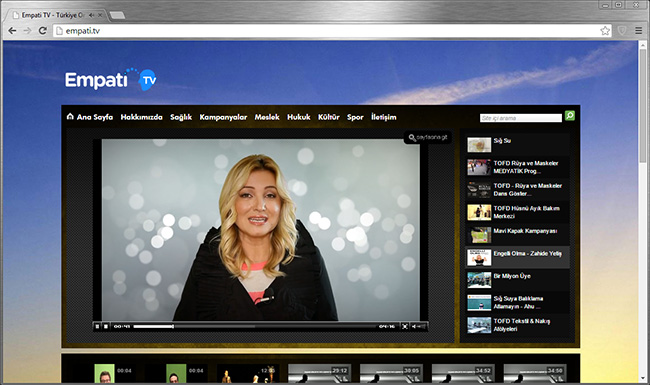The width and height of the screenshot is (650, 385).
Task: Toggle fullscreen on the video player
Action: 405,327
